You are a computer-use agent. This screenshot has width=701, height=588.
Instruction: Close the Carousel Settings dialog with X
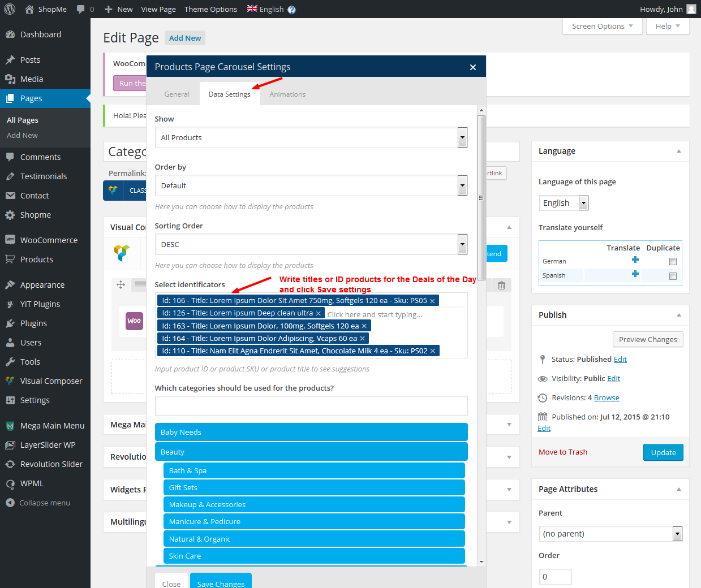pyautogui.click(x=473, y=67)
